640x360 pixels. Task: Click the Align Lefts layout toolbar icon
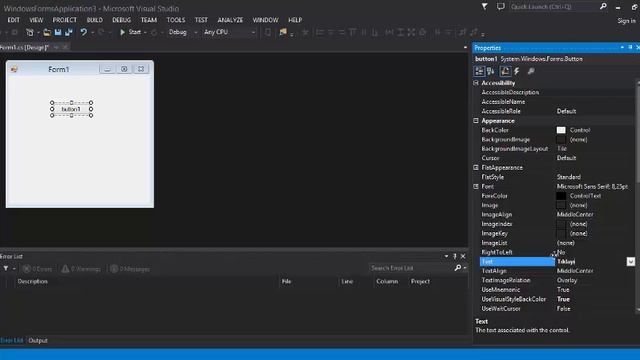[x=320, y=32]
